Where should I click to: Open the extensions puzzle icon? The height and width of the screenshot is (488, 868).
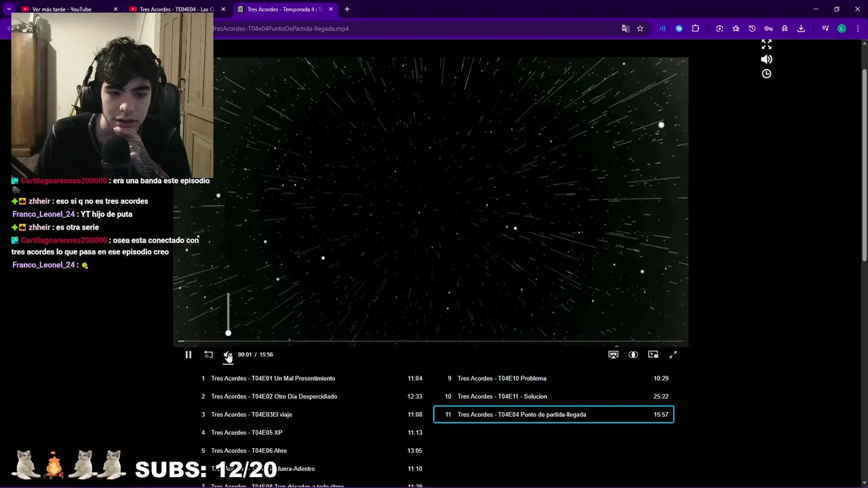point(696,28)
